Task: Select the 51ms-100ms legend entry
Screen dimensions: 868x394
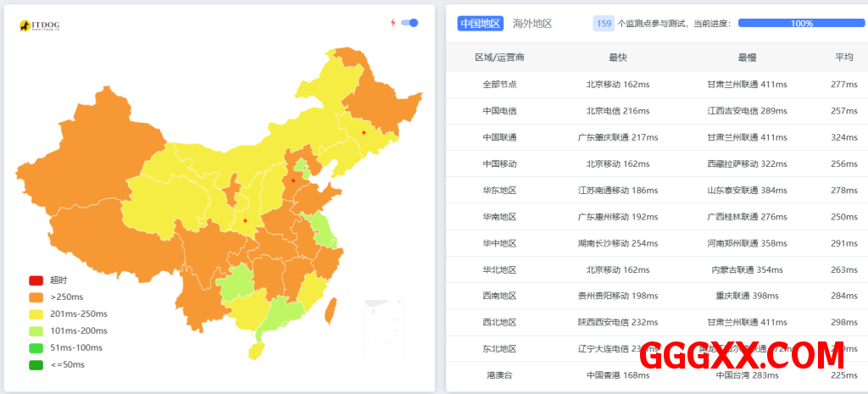Action: (68, 348)
